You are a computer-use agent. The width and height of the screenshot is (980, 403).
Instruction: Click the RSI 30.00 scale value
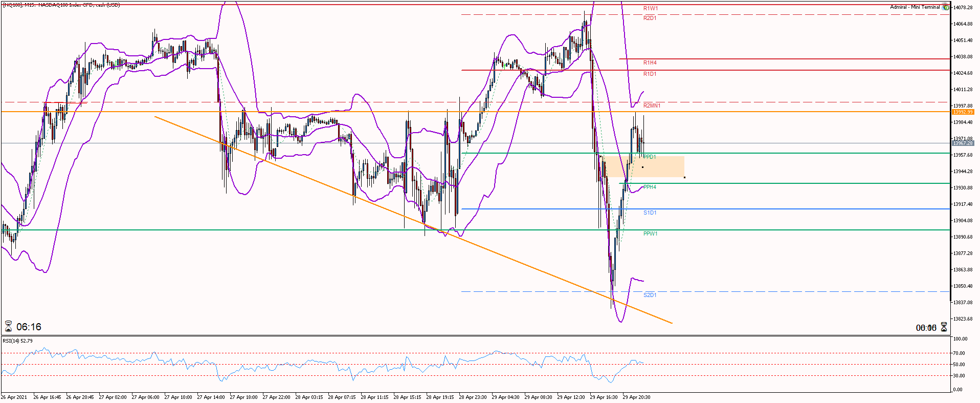pos(959,375)
